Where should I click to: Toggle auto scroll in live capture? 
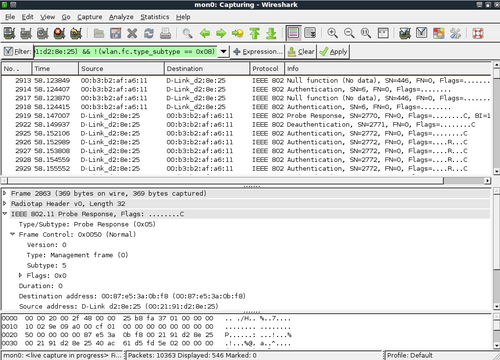coord(310,33)
